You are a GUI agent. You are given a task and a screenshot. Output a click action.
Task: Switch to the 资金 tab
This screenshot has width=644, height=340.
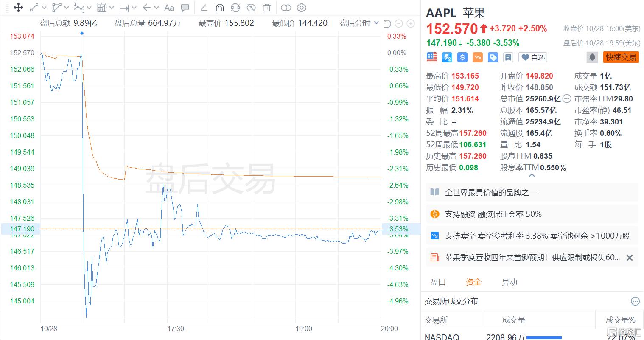[x=473, y=282]
